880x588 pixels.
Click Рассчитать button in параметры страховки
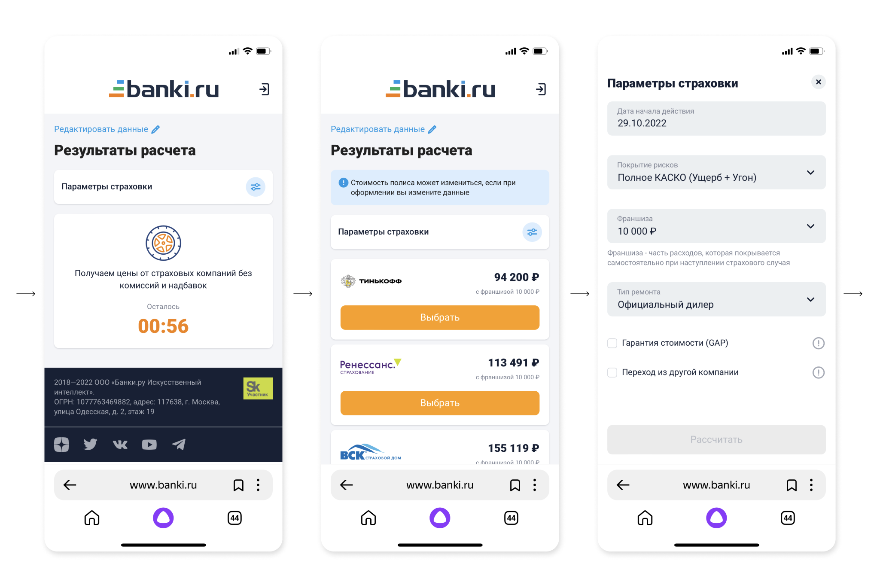click(x=717, y=439)
